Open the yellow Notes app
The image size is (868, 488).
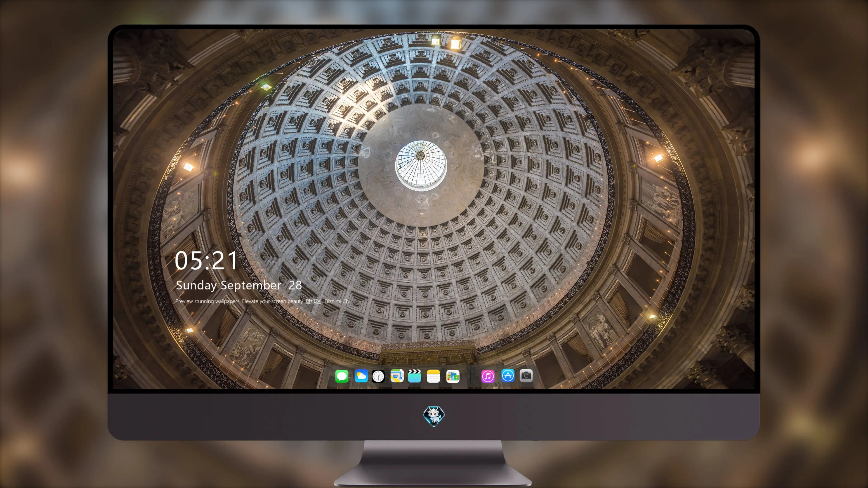click(433, 376)
